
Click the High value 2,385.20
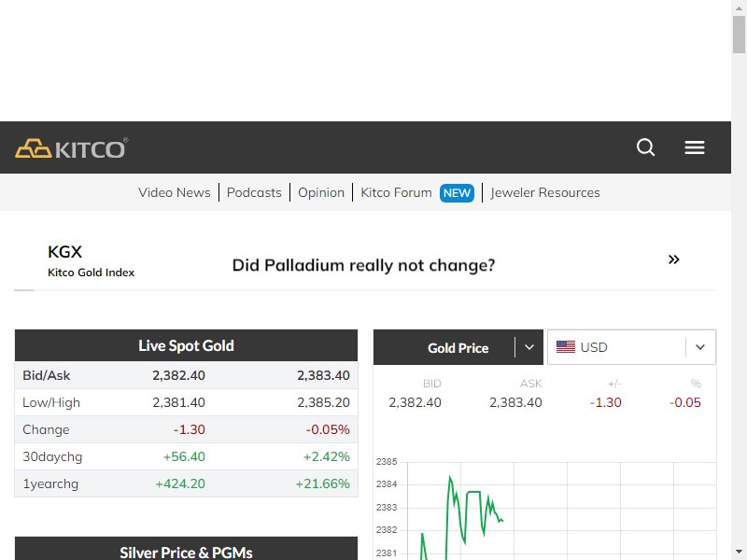pyautogui.click(x=323, y=402)
